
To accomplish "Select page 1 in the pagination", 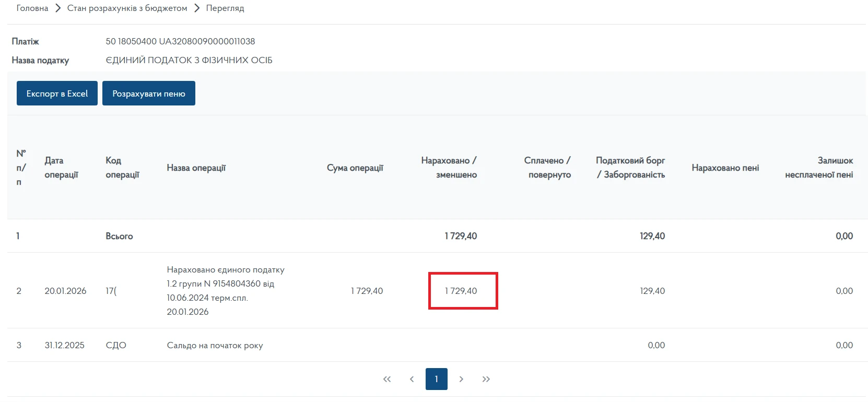I will point(437,379).
